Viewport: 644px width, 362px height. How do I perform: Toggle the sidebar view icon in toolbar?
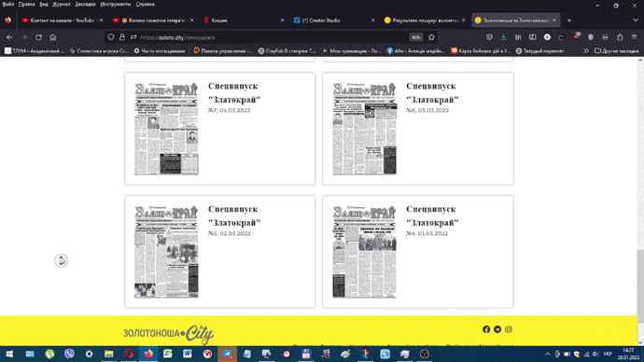[533, 37]
